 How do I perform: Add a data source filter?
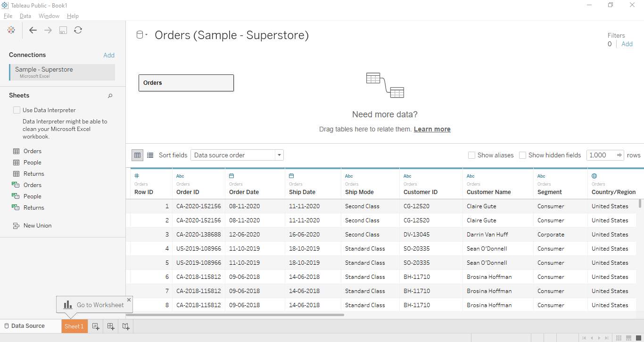click(627, 44)
